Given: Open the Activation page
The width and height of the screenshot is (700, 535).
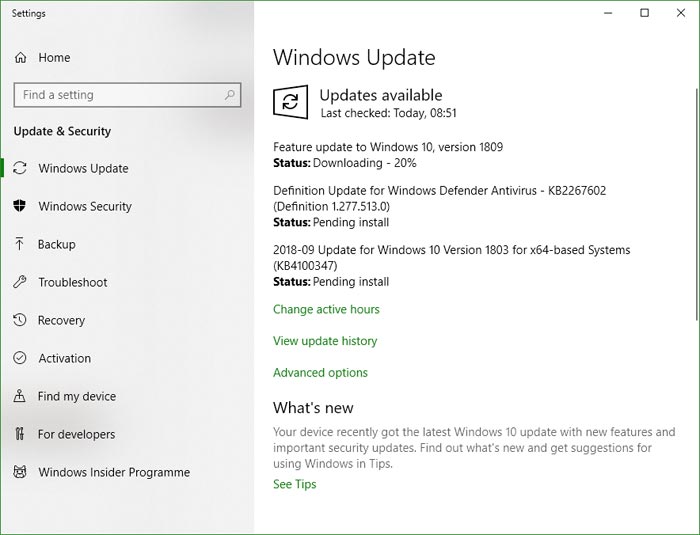Looking at the screenshot, I should point(64,358).
